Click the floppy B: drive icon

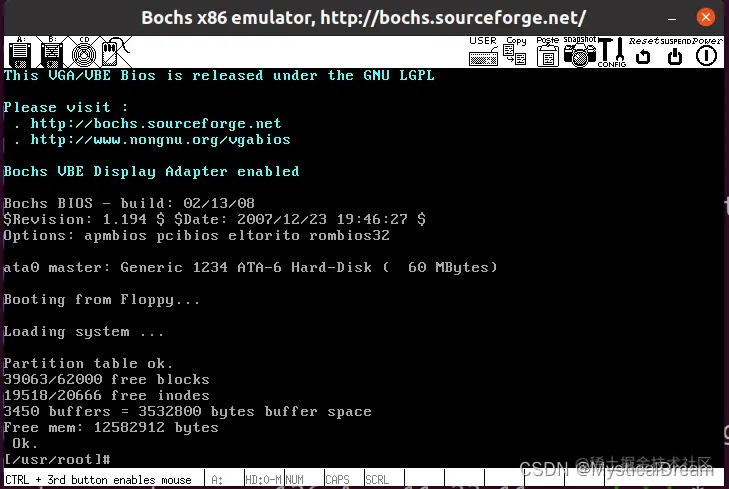click(52, 52)
